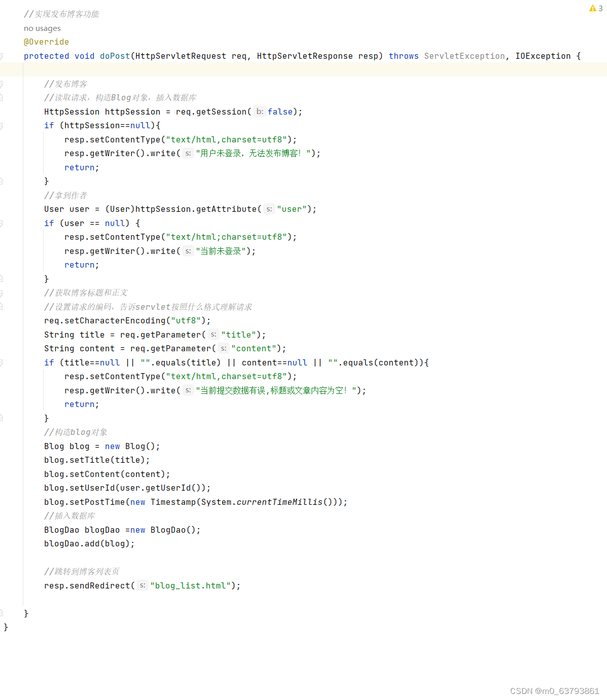607x700 pixels.
Task: Place cursor on the doPost method name
Action: [115, 56]
